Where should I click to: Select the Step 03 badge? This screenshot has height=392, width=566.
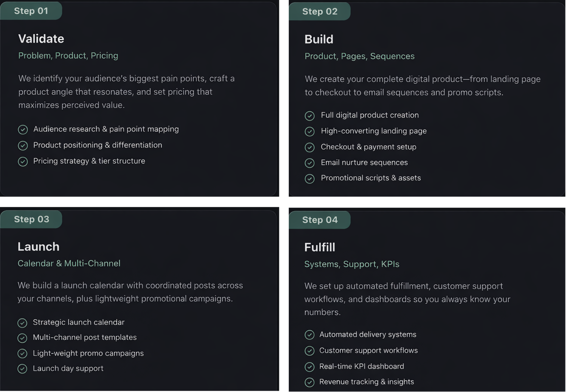(31, 219)
